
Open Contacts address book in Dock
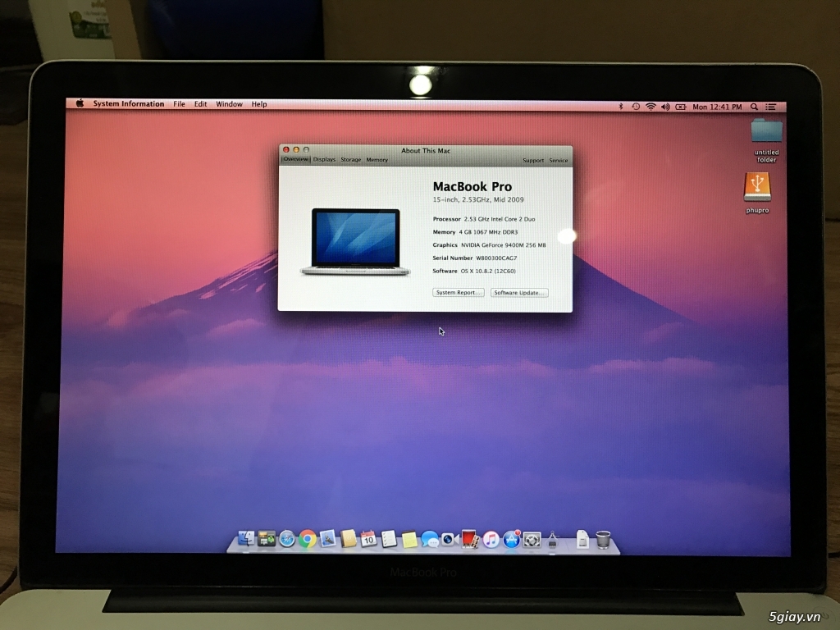tap(348, 539)
